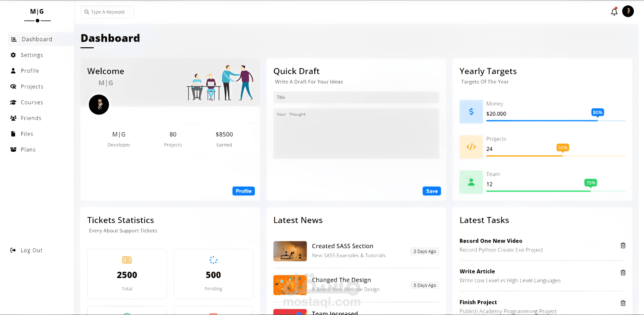Screen dimensions: 644x315
Task: Click the M|G logo in the sidebar
Action: (37, 11)
